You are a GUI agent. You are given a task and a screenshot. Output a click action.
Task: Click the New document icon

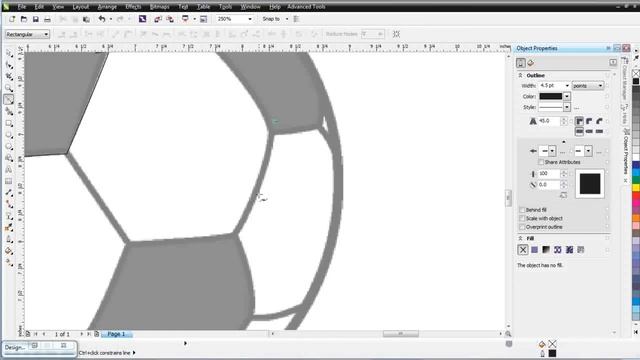click(x=12, y=19)
